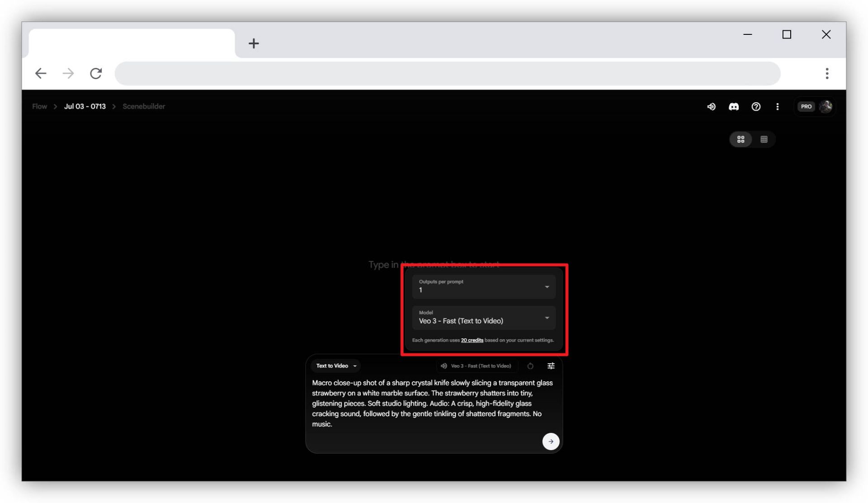
Task: Click the reset circular arrow icon in prompt box
Action: (530, 366)
